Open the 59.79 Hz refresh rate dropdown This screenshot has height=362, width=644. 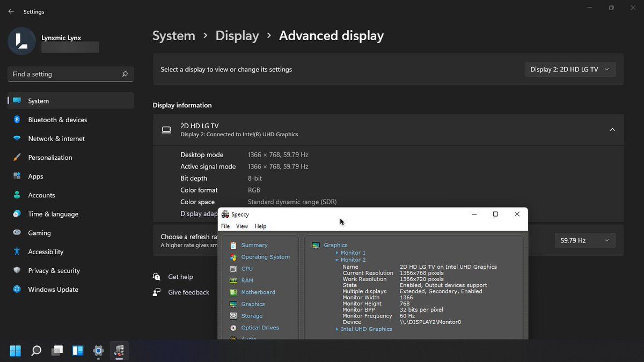(x=584, y=241)
